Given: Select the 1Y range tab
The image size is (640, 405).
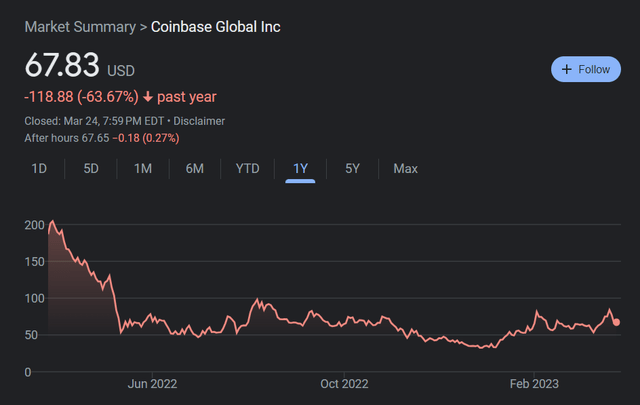Looking at the screenshot, I should click(x=300, y=169).
